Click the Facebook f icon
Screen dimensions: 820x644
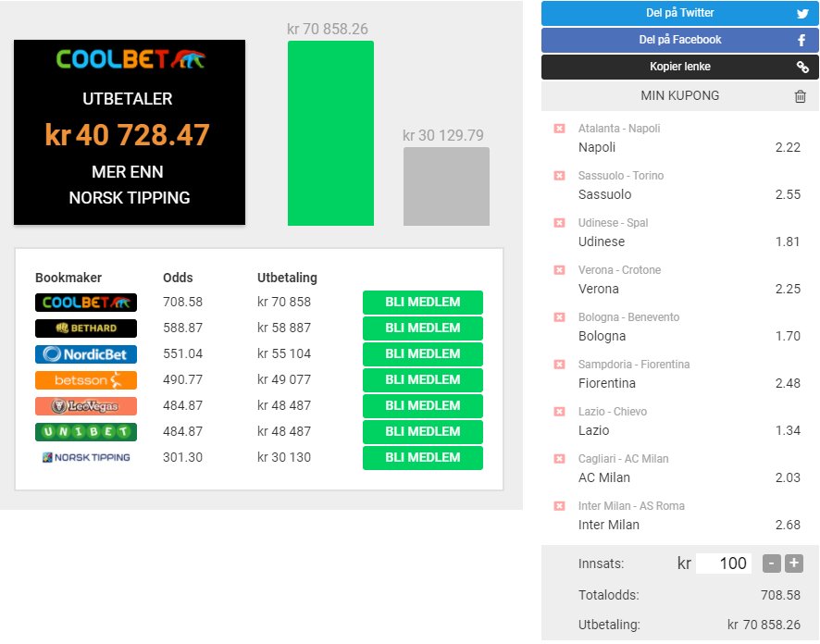[801, 41]
